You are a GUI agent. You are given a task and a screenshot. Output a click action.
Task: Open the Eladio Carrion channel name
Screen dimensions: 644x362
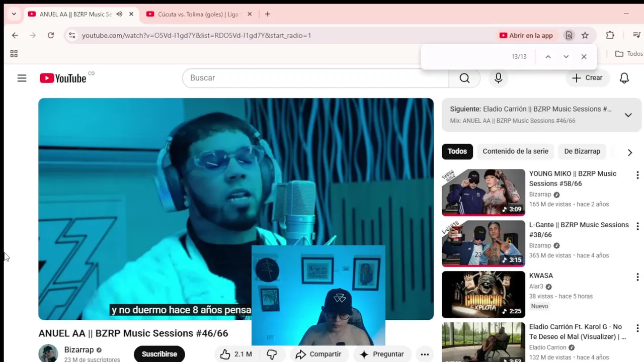click(547, 347)
